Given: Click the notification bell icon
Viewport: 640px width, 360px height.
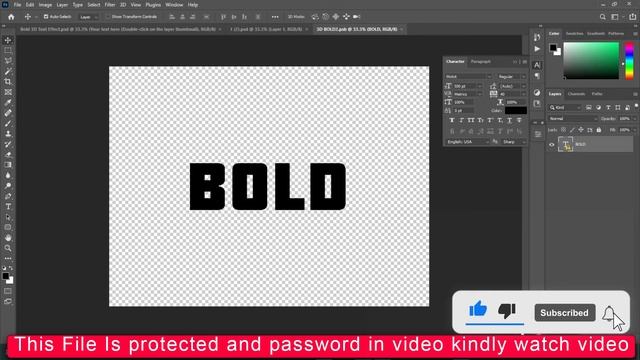Looking at the screenshot, I should [x=609, y=313].
